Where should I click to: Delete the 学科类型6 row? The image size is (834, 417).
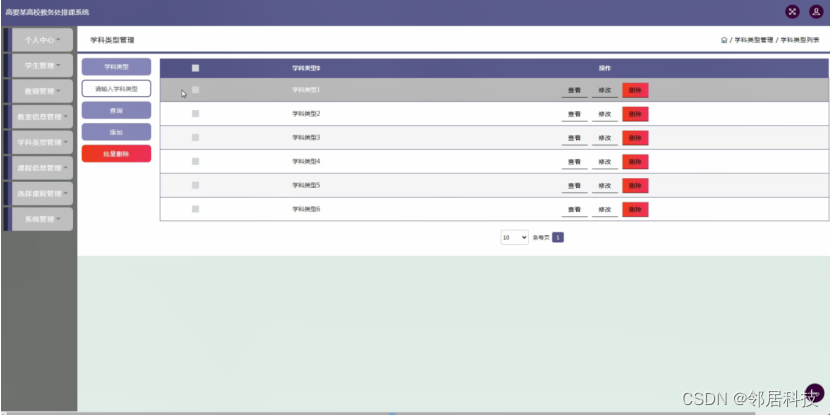[x=635, y=210]
